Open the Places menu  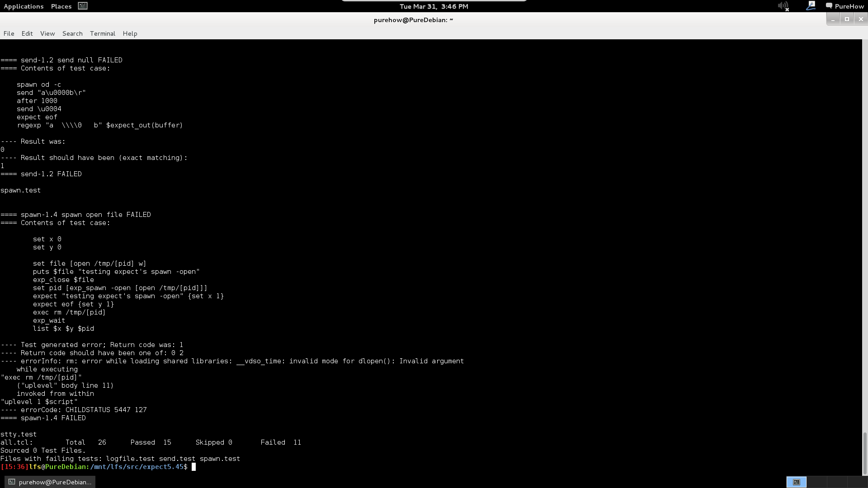pos(61,6)
